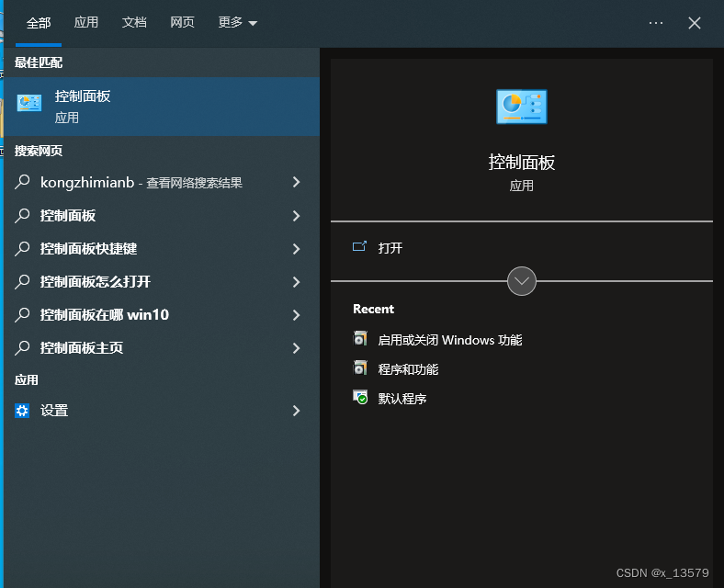Select the 控制面板 web suggestion
724x588 pixels.
[x=162, y=216]
